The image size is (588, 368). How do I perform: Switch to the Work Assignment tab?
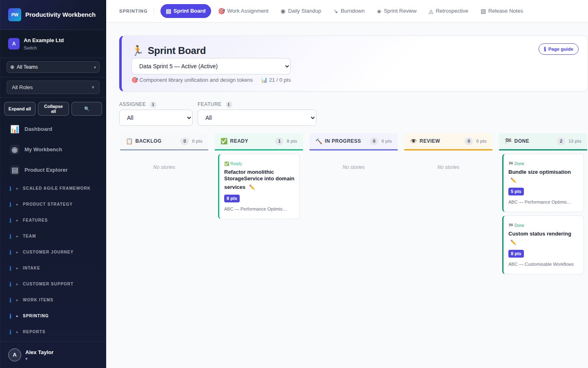coord(243,11)
